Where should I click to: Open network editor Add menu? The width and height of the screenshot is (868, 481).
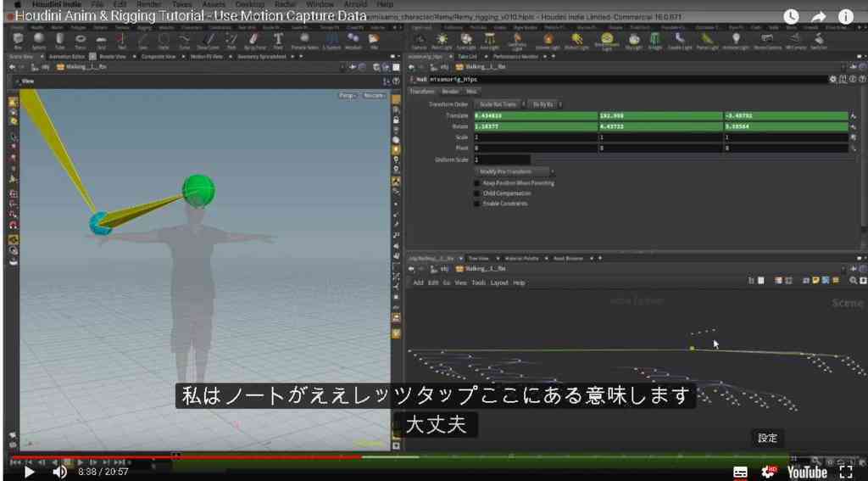pyautogui.click(x=419, y=282)
